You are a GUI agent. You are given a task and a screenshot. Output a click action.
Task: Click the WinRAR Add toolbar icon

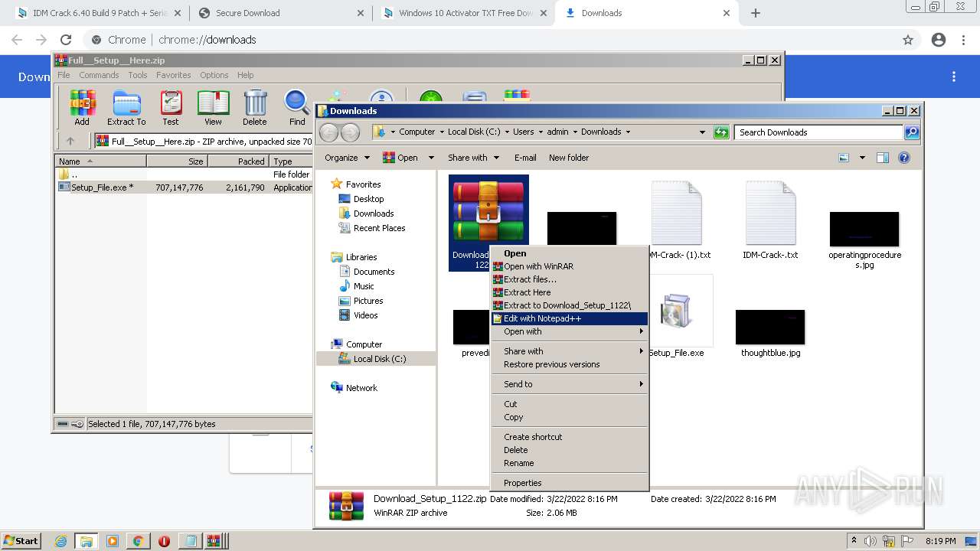point(82,107)
